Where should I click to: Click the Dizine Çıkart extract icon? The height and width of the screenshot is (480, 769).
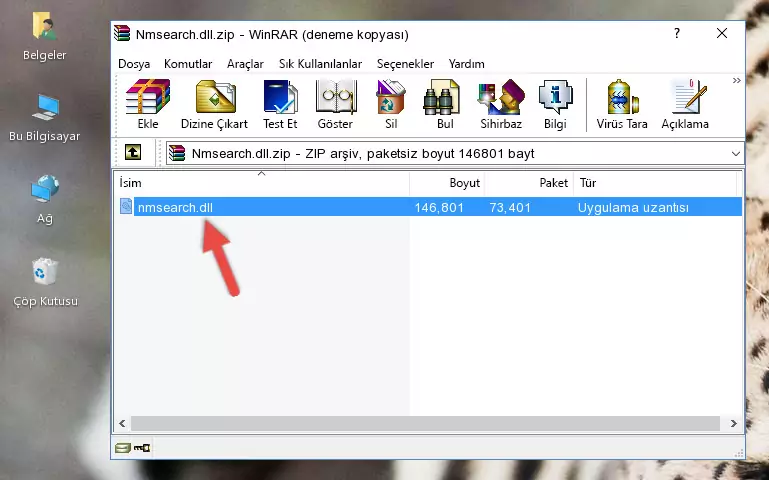pyautogui.click(x=215, y=97)
